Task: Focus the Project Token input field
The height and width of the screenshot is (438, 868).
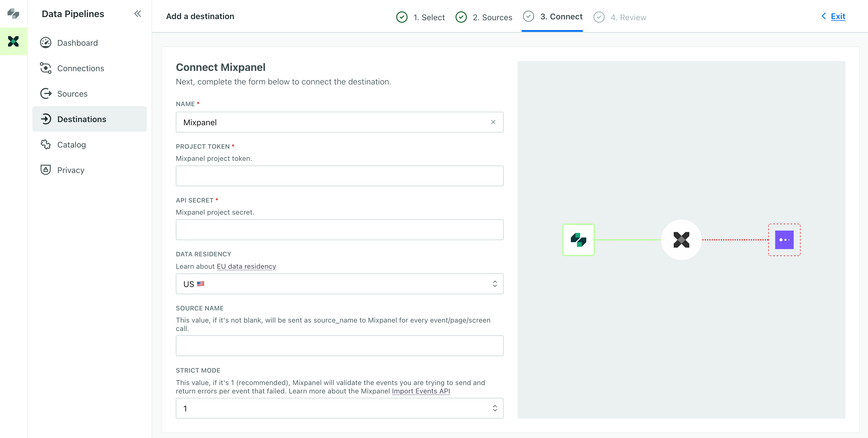Action: 339,176
